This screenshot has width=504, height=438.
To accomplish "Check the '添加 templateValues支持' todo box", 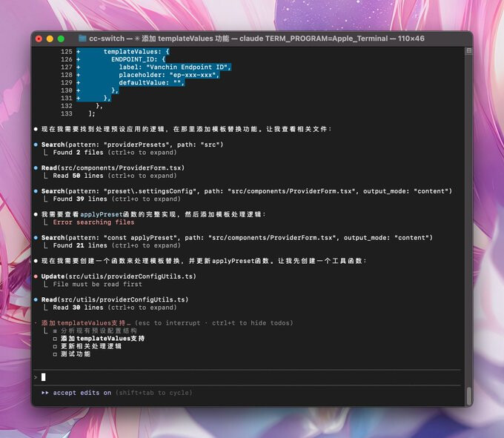I will pyautogui.click(x=55, y=339).
